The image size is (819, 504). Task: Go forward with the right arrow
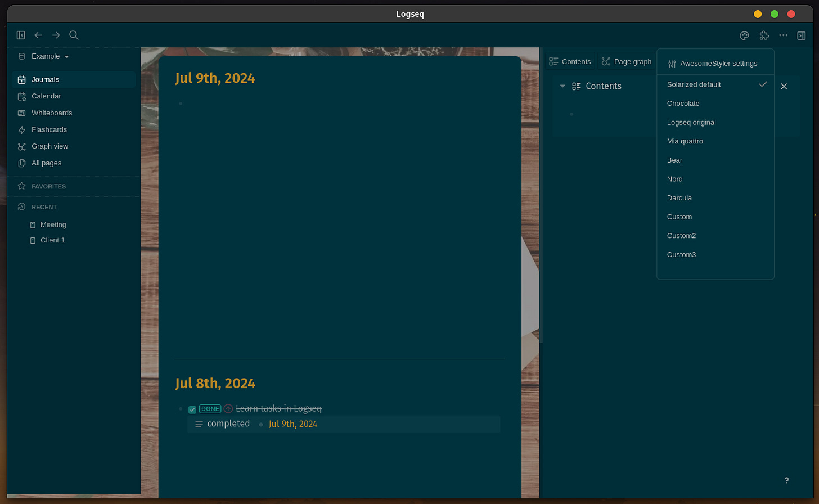(x=56, y=35)
